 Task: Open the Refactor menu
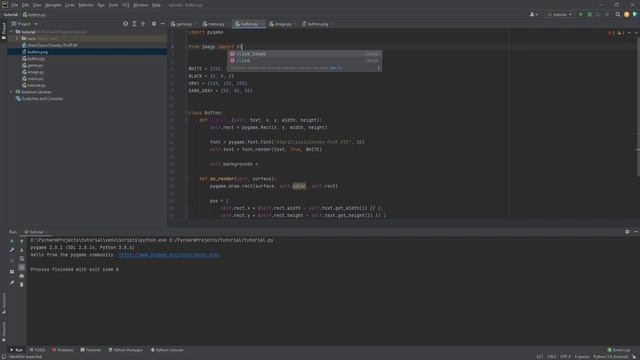click(x=86, y=5)
